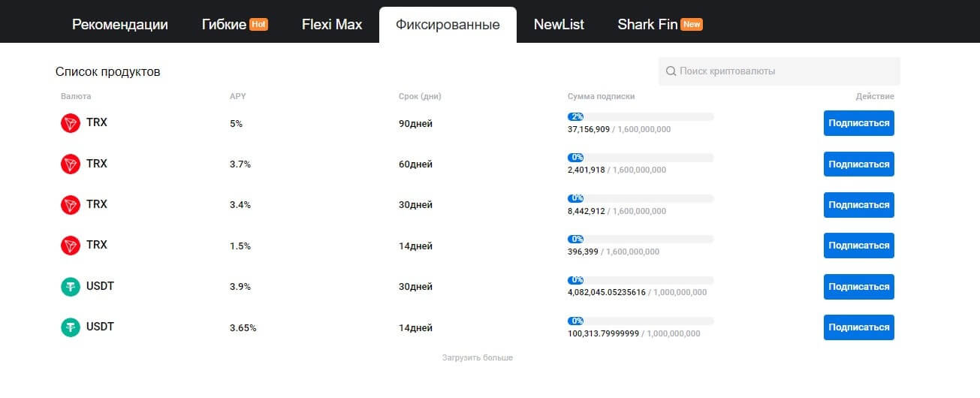Image resolution: width=980 pixels, height=398 pixels.
Task: Click the TRX icon with 1.5% APY
Action: (x=71, y=245)
